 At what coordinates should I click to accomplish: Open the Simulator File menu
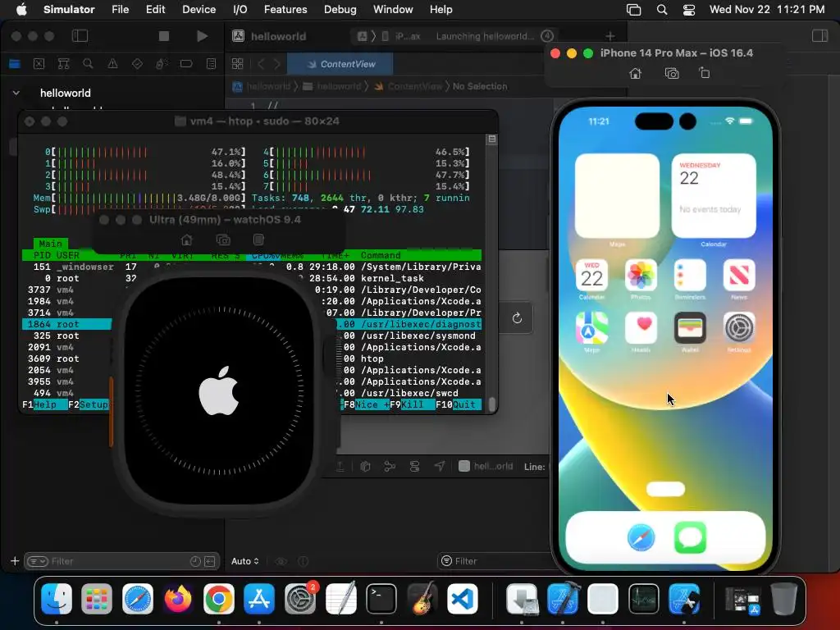(120, 9)
